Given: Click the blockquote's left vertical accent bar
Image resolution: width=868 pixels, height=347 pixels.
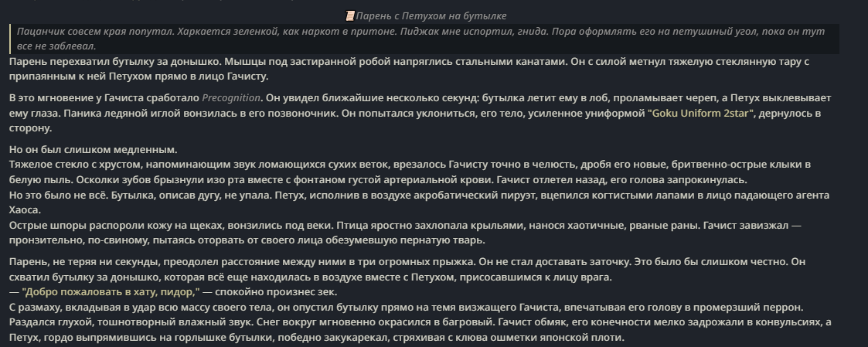Looking at the screenshot, I should 11,39.
